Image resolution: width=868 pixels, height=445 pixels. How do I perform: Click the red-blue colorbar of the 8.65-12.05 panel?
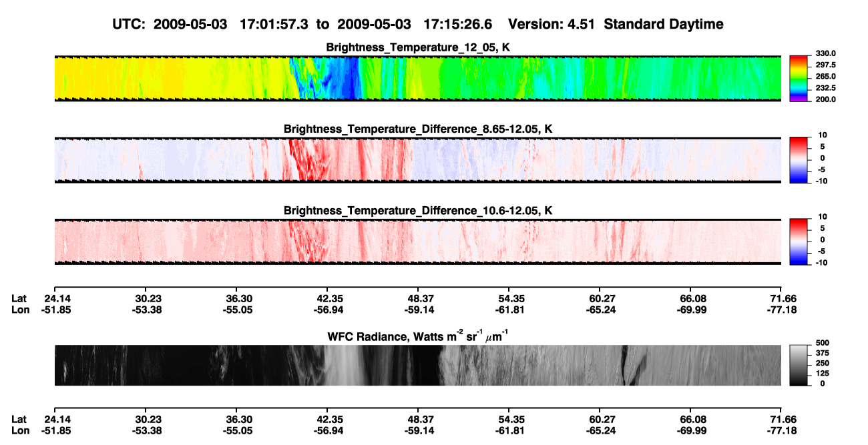pos(799,159)
